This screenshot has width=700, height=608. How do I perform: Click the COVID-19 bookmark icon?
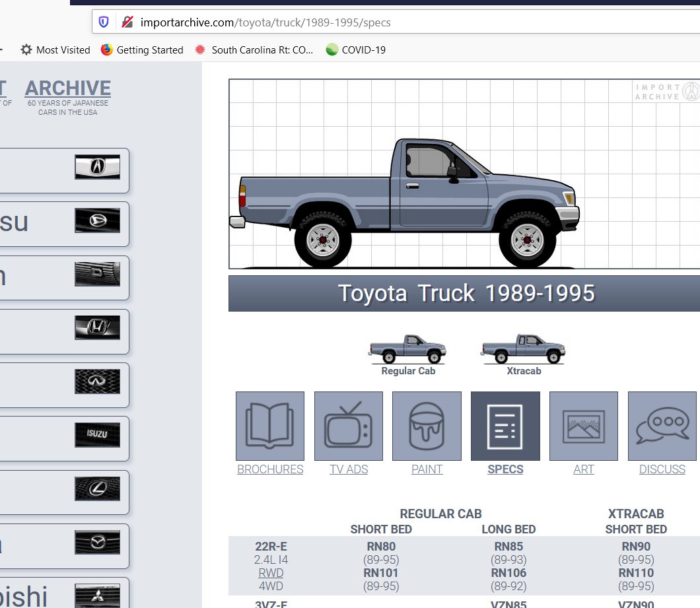tap(332, 50)
